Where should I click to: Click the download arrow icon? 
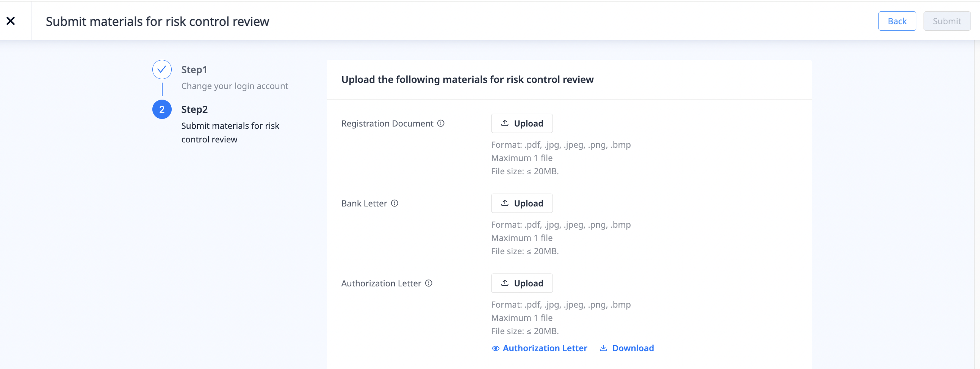603,348
